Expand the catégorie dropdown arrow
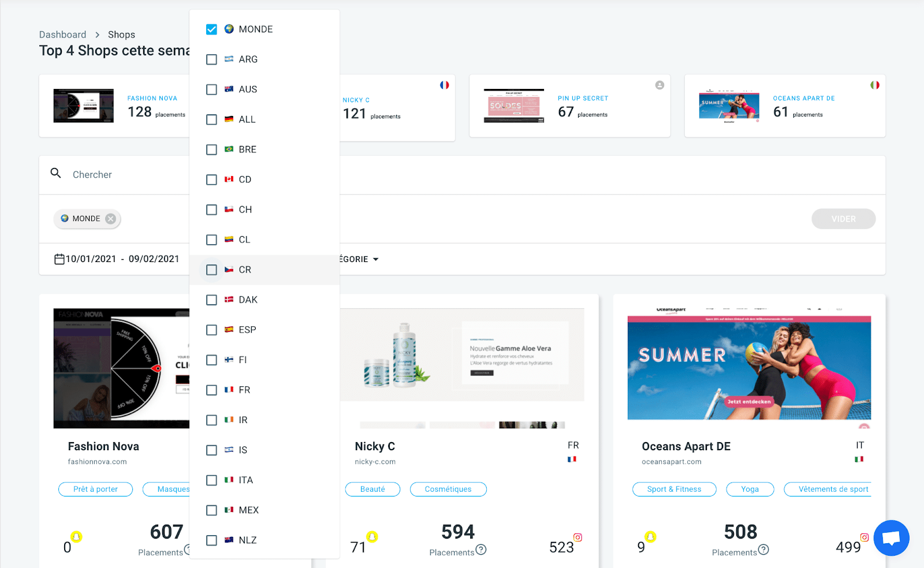This screenshot has height=568, width=924. coord(375,259)
